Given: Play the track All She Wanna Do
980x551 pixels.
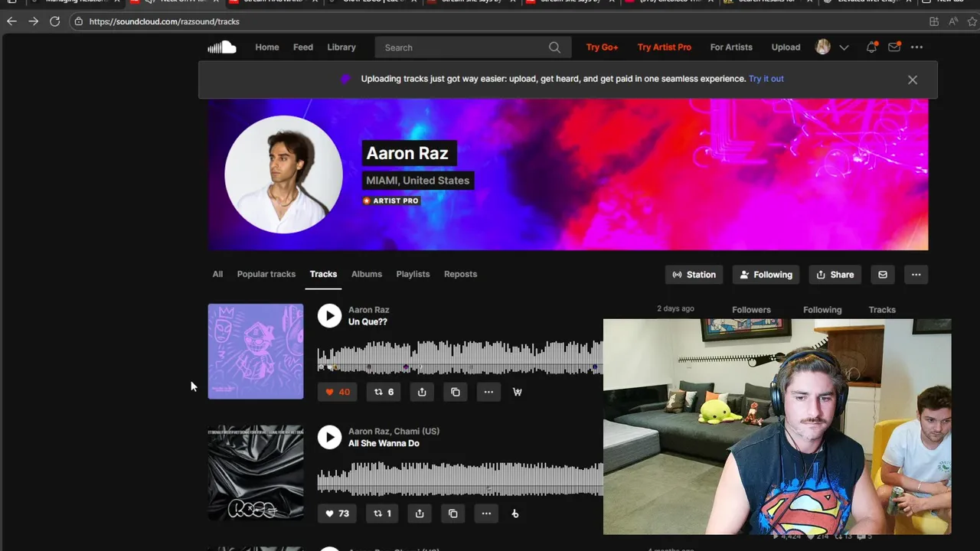Looking at the screenshot, I should (329, 437).
